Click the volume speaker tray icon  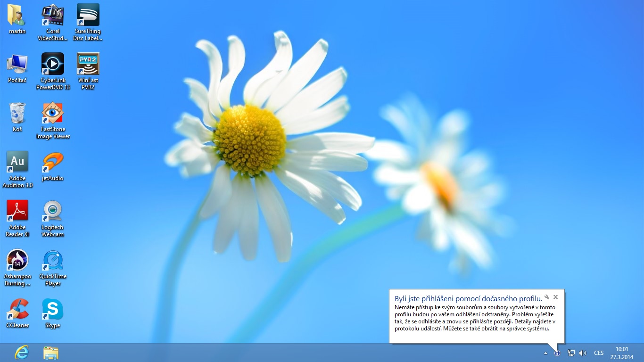[x=583, y=353]
